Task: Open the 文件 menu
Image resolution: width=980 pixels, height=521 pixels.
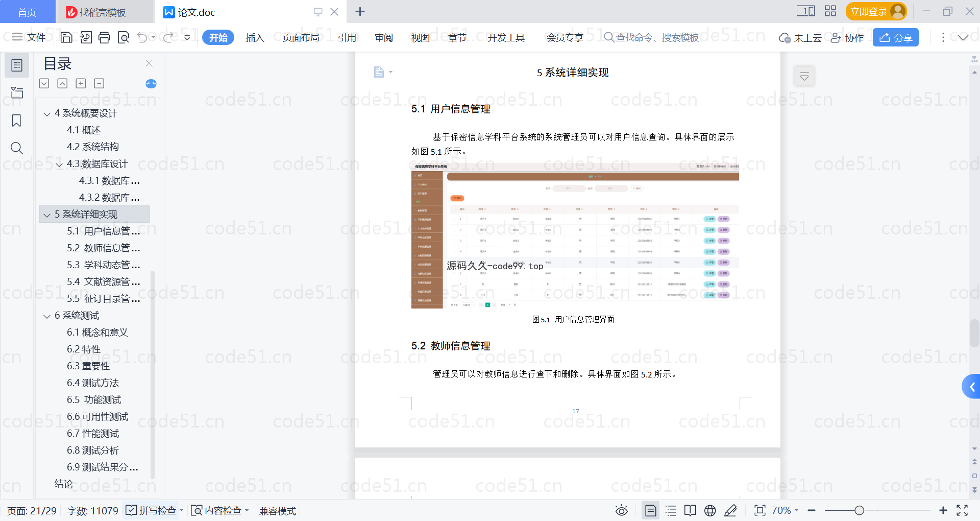Action: tap(29, 37)
